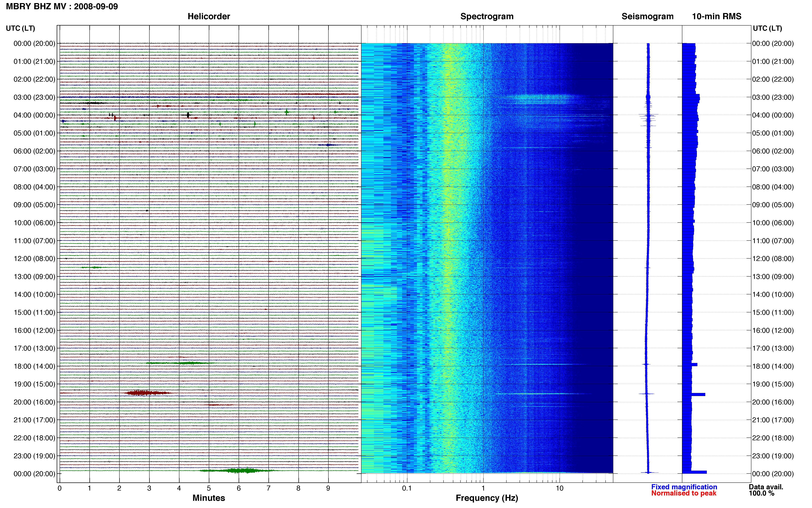Click the tallest 10-min RMS bar near 00:00 end
The height and width of the screenshot is (508, 812).
click(694, 472)
